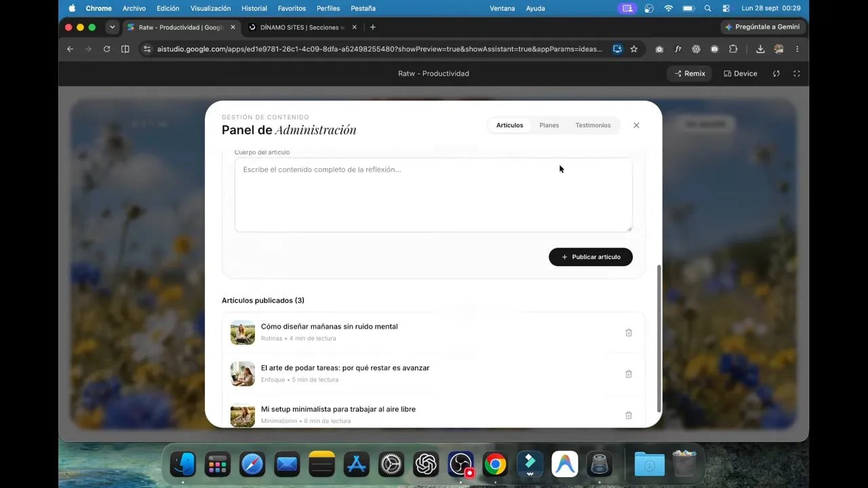This screenshot has height=488, width=868.
Task: Expand the Chrome tab search dropdown
Action: [113, 27]
